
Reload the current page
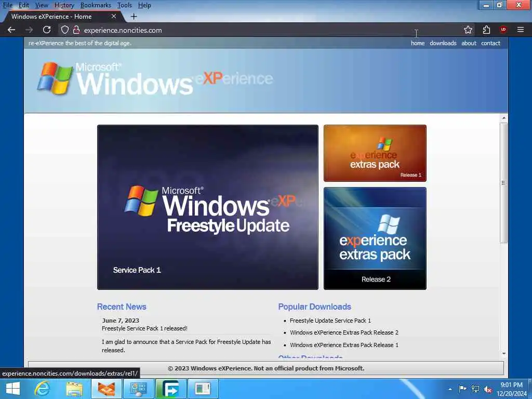pos(47,30)
